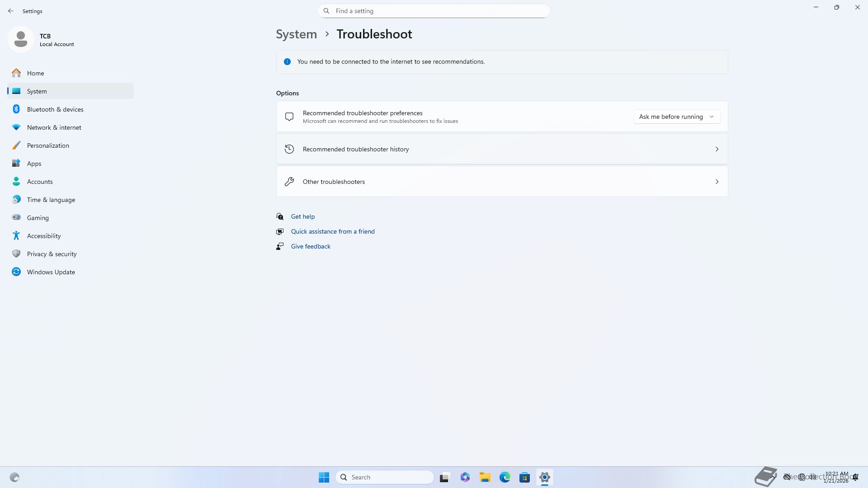Open the Accessibility settings page
This screenshot has height=488, width=868.
pos(43,236)
